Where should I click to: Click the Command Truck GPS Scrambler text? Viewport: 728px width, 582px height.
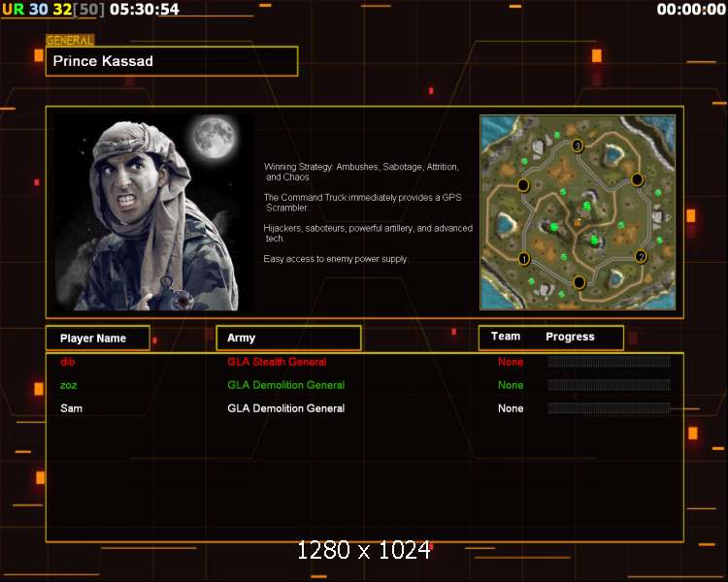tap(363, 203)
